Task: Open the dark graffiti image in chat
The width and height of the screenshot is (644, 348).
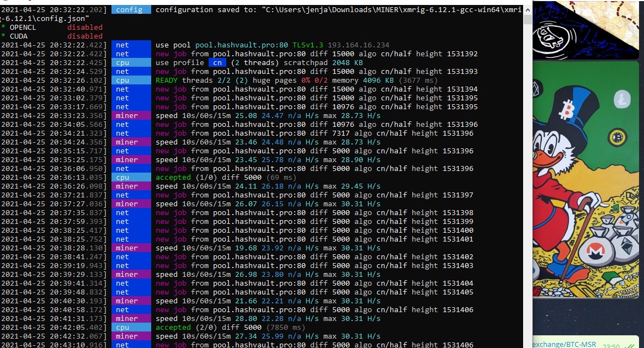Action: [586, 30]
